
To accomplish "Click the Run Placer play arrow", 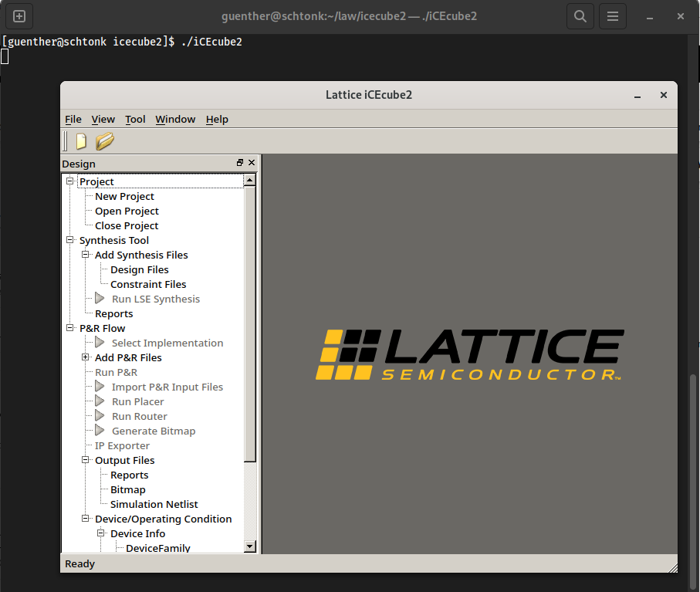I will 100,401.
